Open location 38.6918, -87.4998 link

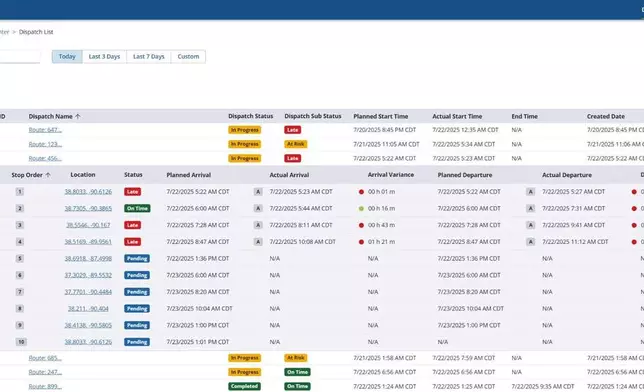pos(88,258)
